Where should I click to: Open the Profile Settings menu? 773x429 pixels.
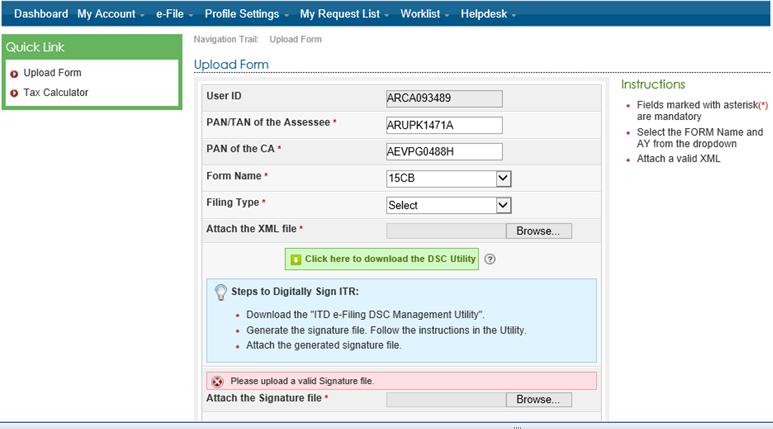pos(246,14)
